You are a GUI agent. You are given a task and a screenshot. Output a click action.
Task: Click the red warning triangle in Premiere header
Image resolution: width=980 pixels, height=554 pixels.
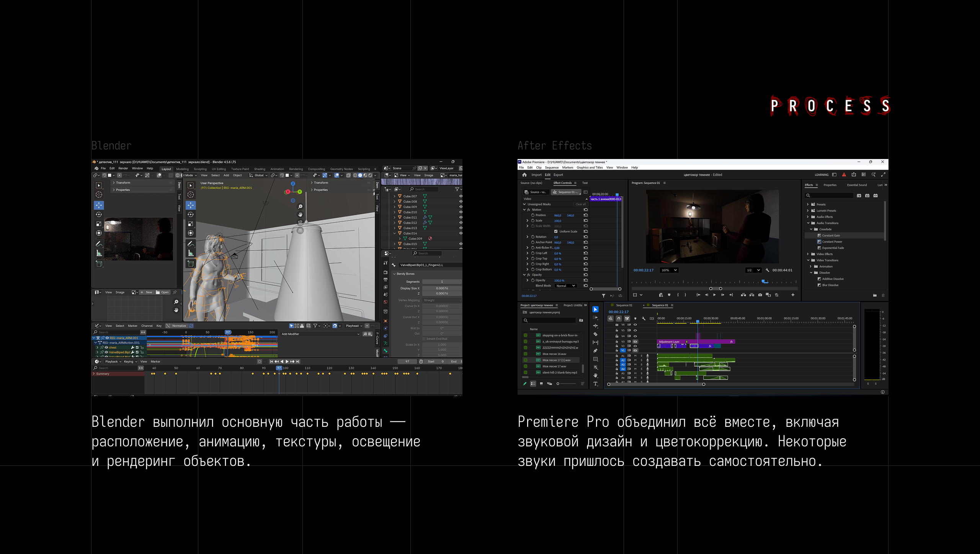(844, 175)
